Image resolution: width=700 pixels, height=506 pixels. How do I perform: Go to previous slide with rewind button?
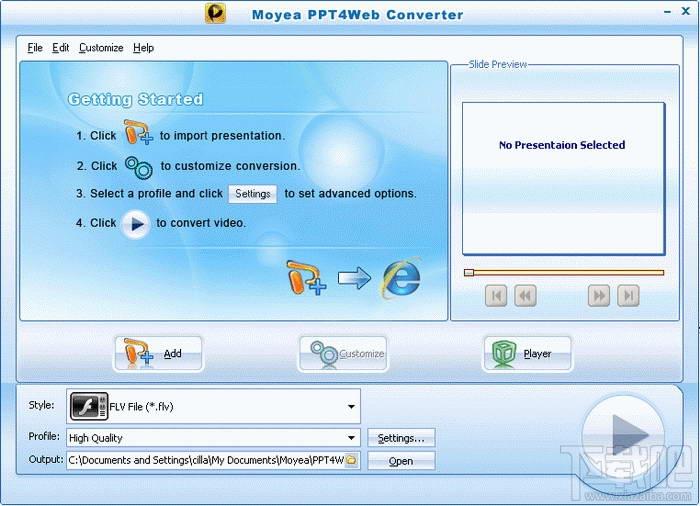[525, 296]
